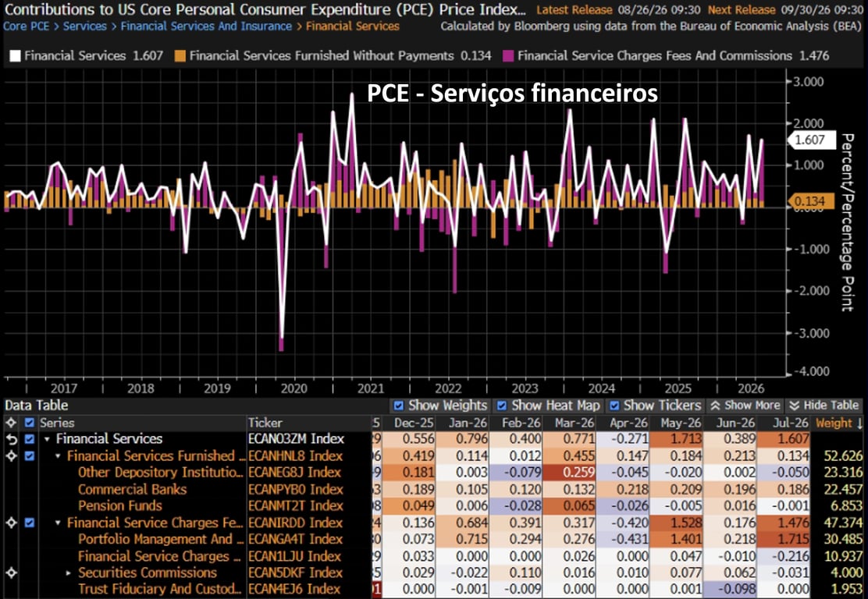Click ticker ECANGA4T Index

(296, 539)
